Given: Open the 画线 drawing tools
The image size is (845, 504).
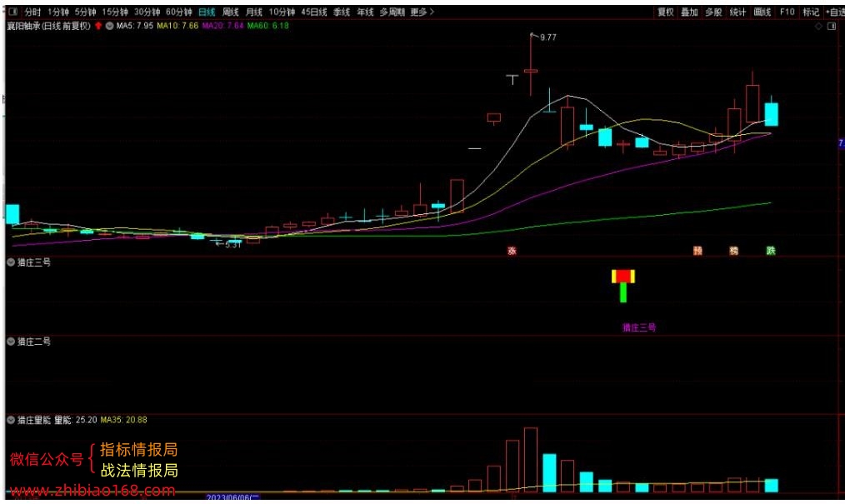Looking at the screenshot, I should point(762,12).
